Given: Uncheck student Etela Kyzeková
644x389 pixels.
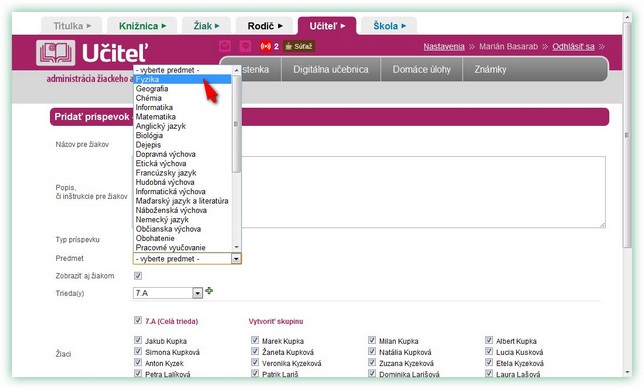Looking at the screenshot, I should pyautogui.click(x=489, y=362).
